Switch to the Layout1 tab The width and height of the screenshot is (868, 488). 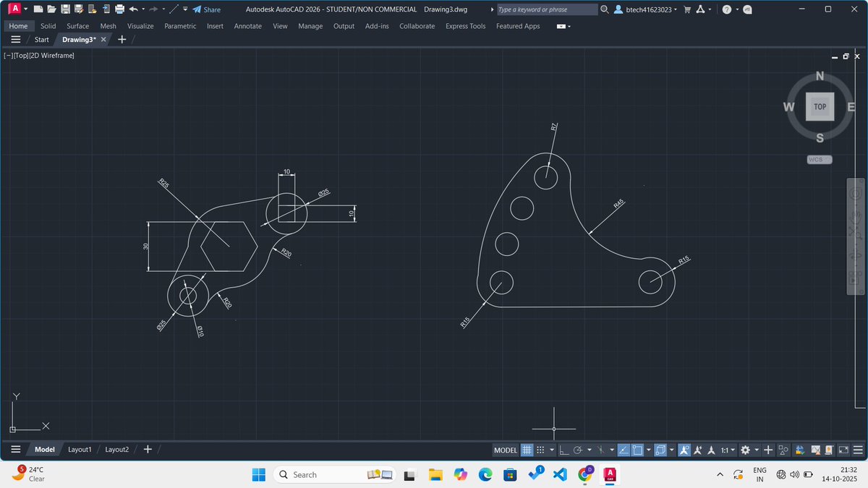(80, 450)
